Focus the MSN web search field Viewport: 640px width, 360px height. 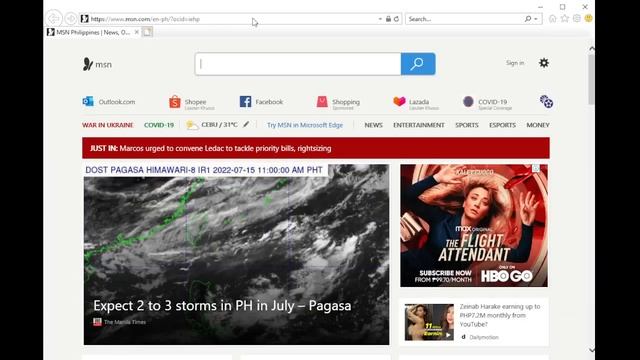(x=298, y=64)
